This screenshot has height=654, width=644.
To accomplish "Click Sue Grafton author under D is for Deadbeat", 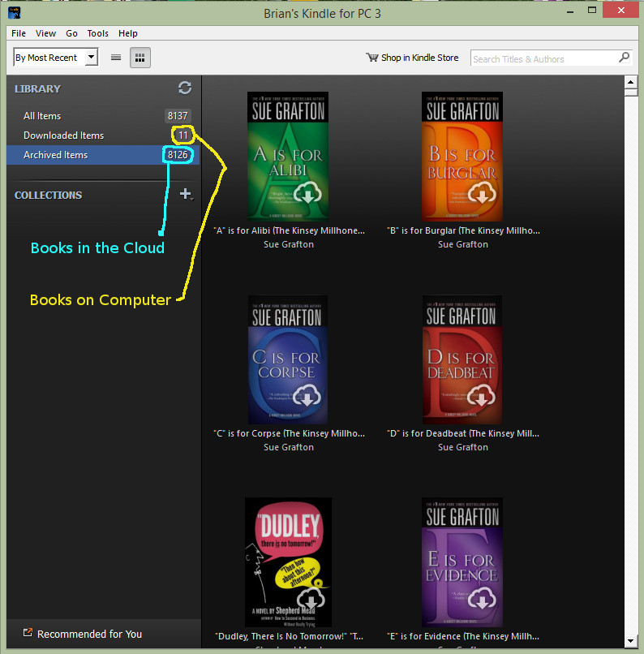I will [x=462, y=447].
